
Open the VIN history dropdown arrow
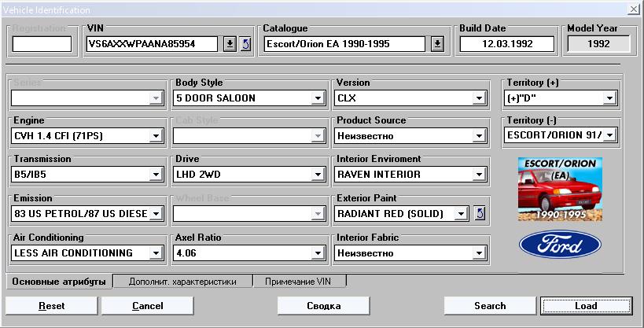[x=229, y=44]
